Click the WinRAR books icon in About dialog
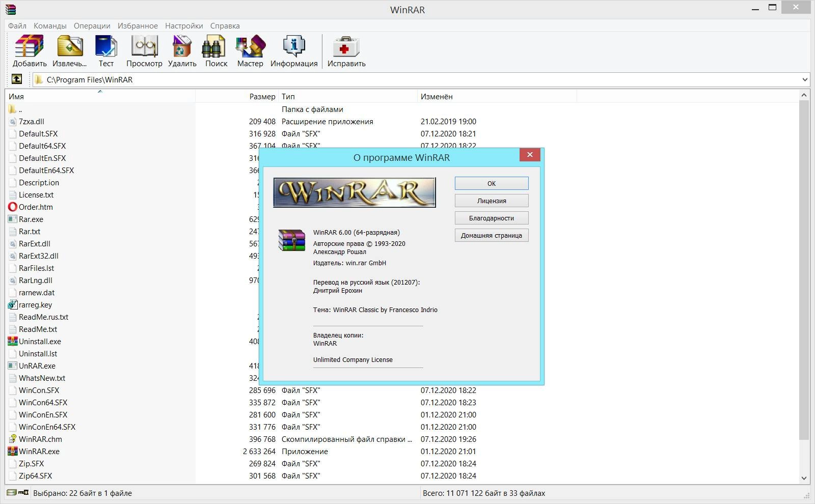 coord(291,240)
